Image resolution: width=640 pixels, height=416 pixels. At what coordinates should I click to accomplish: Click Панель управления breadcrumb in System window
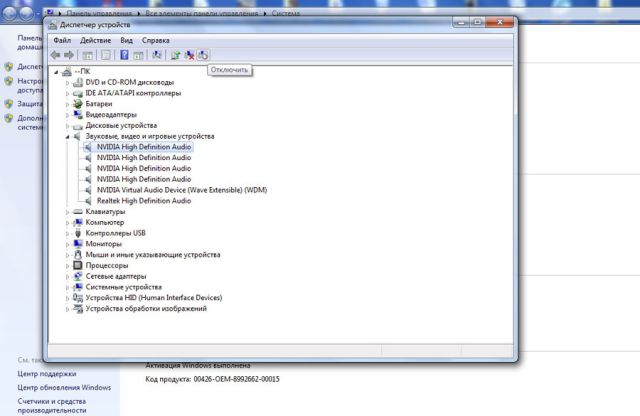99,13
